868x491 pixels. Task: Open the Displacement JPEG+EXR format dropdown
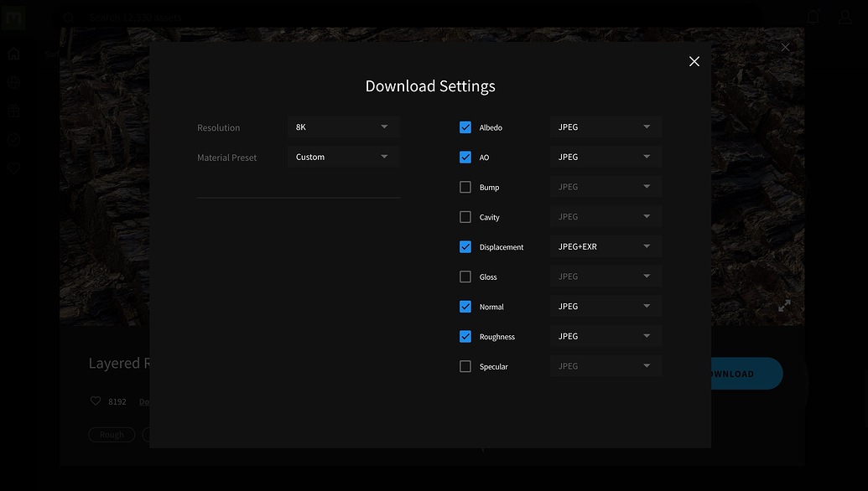tap(606, 246)
